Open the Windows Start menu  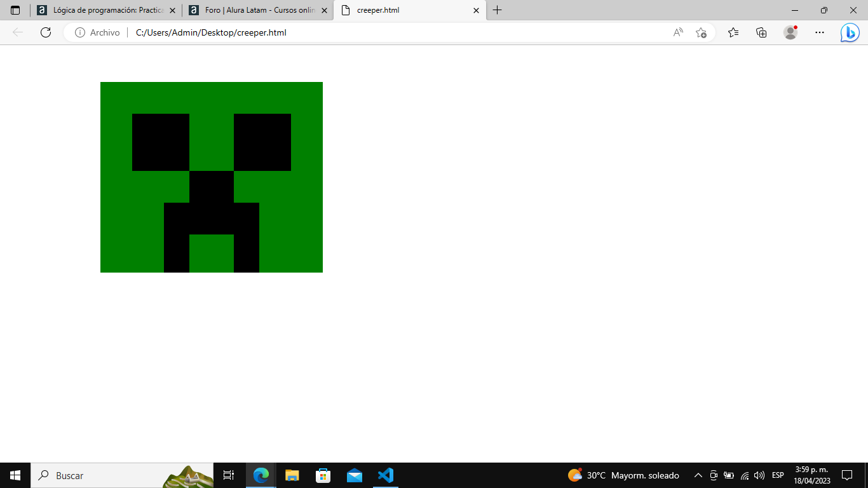[15, 475]
